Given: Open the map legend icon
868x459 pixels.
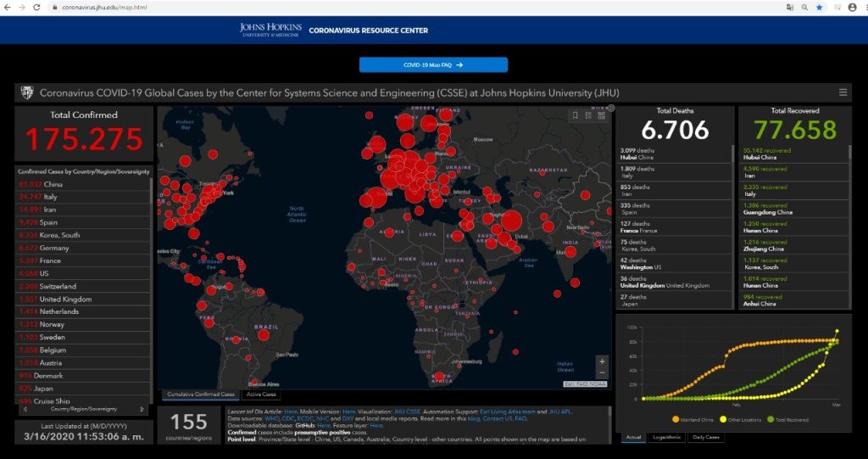Looking at the screenshot, I should 587,115.
